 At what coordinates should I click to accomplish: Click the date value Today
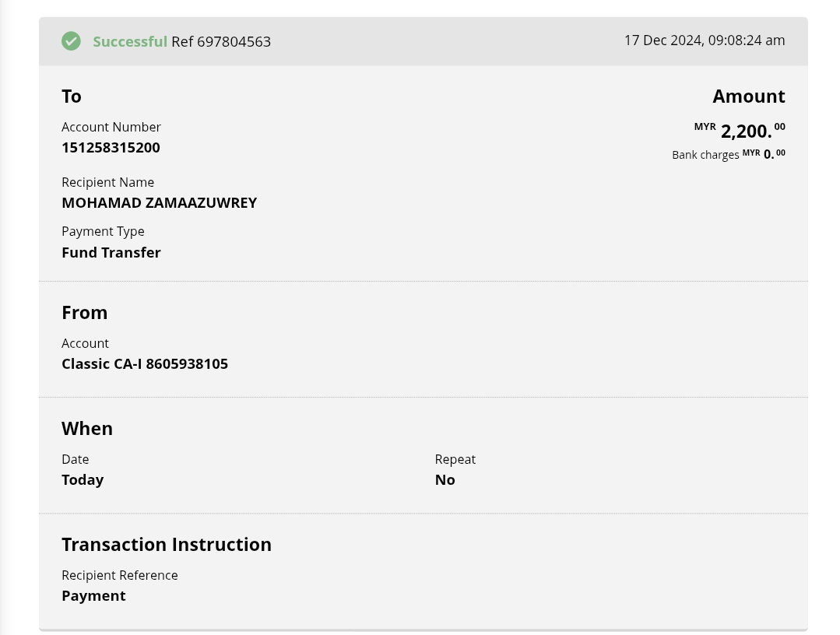click(x=83, y=480)
